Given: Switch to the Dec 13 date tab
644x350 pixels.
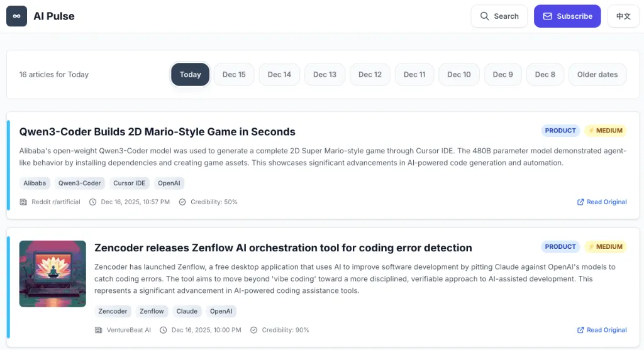Looking at the screenshot, I should [325, 74].
